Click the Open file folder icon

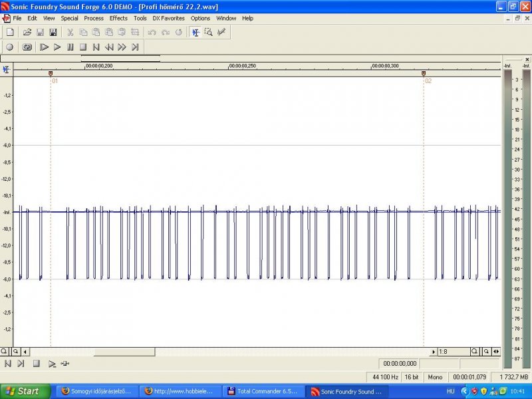coord(27,32)
